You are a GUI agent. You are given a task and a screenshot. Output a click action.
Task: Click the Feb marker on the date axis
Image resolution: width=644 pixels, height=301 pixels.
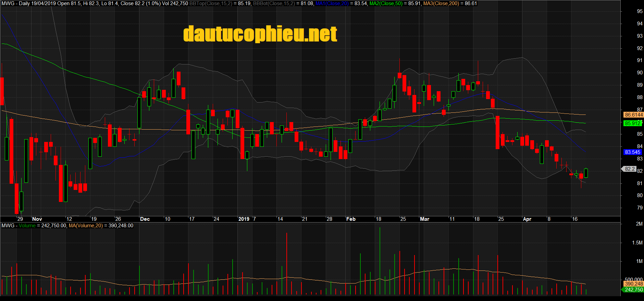click(351, 219)
